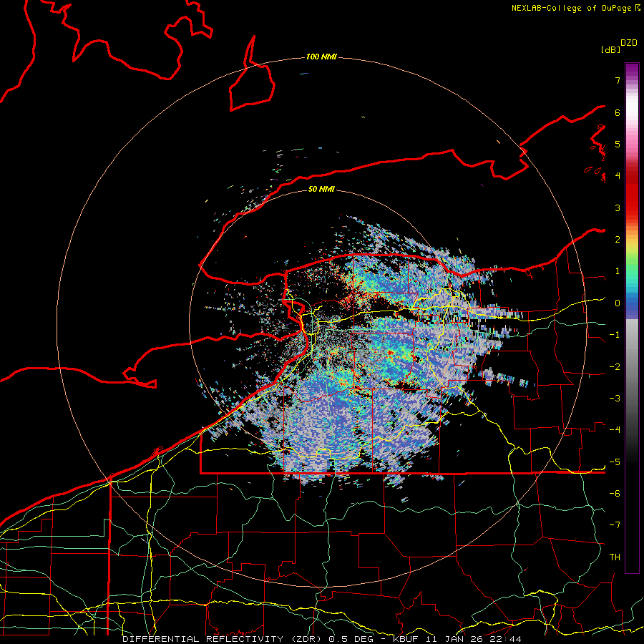644x644 pixels.
Task: Click the TH threshold label on legend
Action: [x=615, y=557]
